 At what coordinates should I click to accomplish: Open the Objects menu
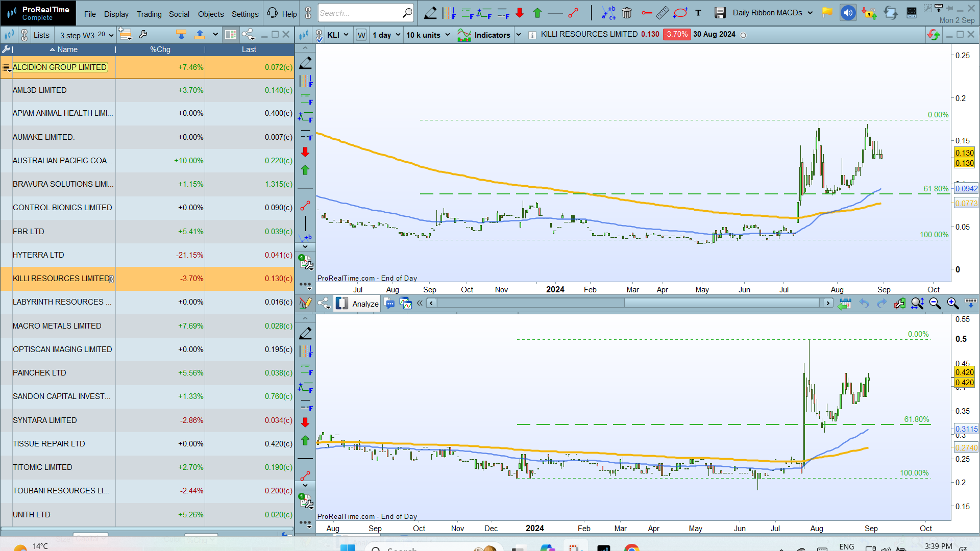(211, 14)
